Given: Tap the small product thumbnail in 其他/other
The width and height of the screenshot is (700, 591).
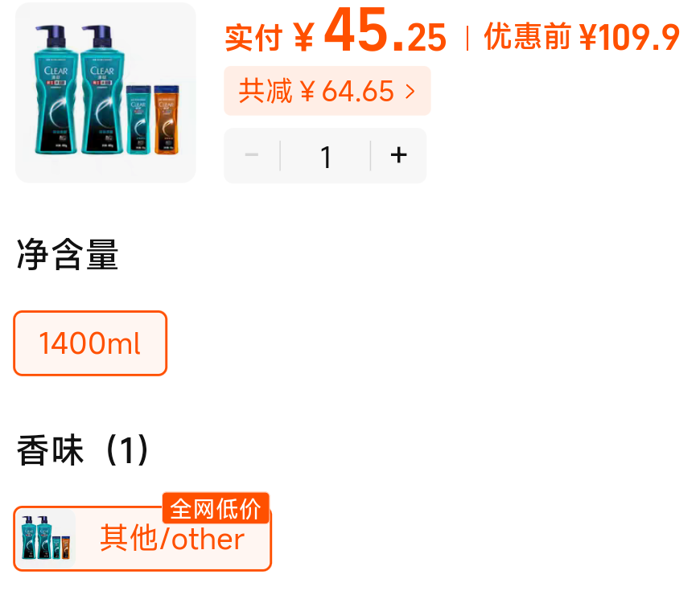Looking at the screenshot, I should (46, 539).
